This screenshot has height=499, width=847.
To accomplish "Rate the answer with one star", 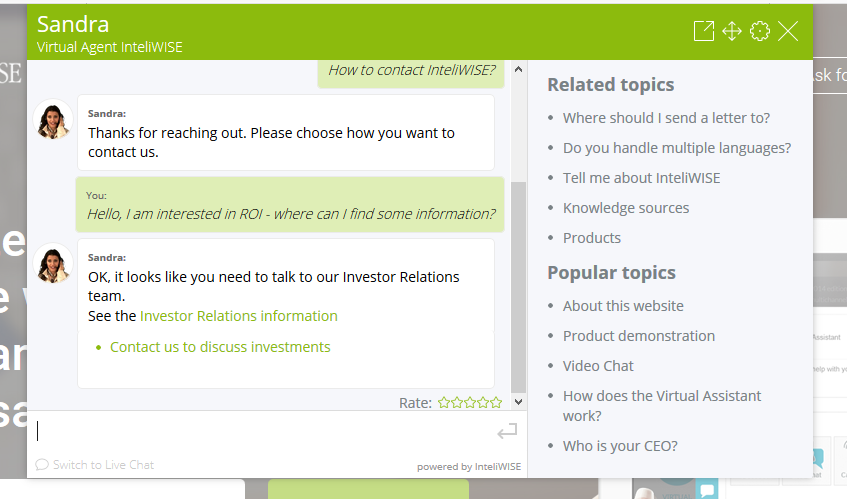I will (x=444, y=402).
